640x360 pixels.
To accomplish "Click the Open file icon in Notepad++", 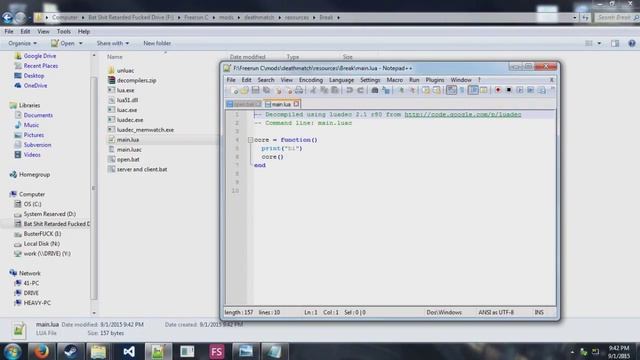I will coord(244,90).
